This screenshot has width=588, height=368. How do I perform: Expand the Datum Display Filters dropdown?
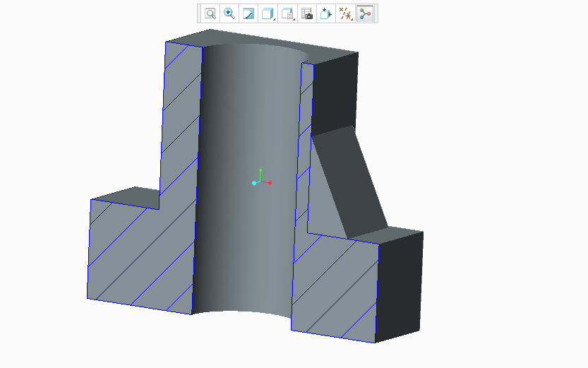point(345,13)
